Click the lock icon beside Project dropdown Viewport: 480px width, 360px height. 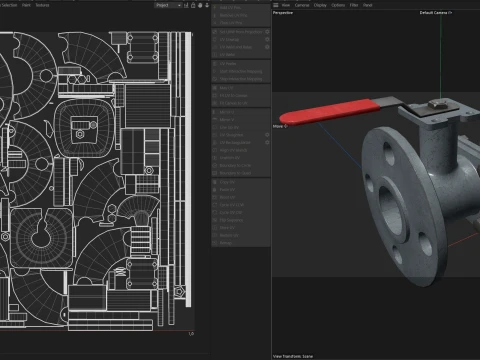193,5
